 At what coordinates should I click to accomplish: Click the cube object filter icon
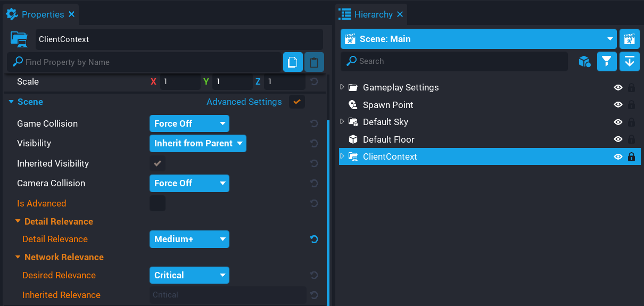[x=584, y=62]
